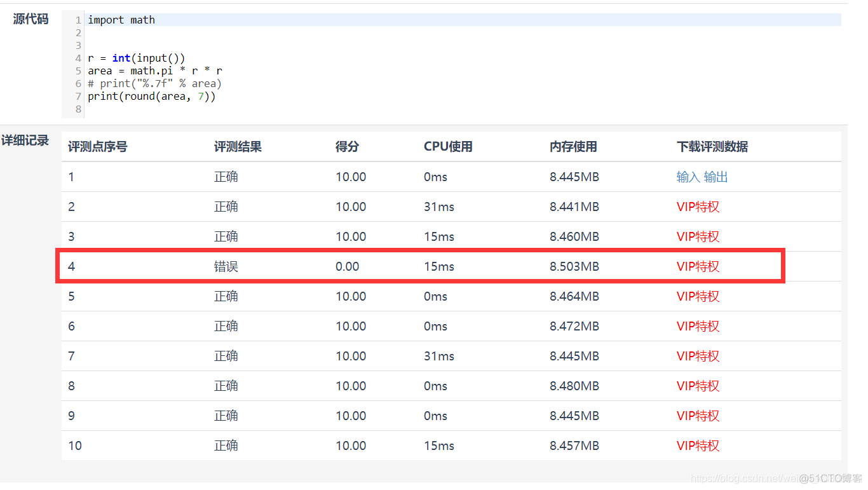Click the 内存使用 column header
Screen dimensions: 868x490
pyautogui.click(x=573, y=147)
